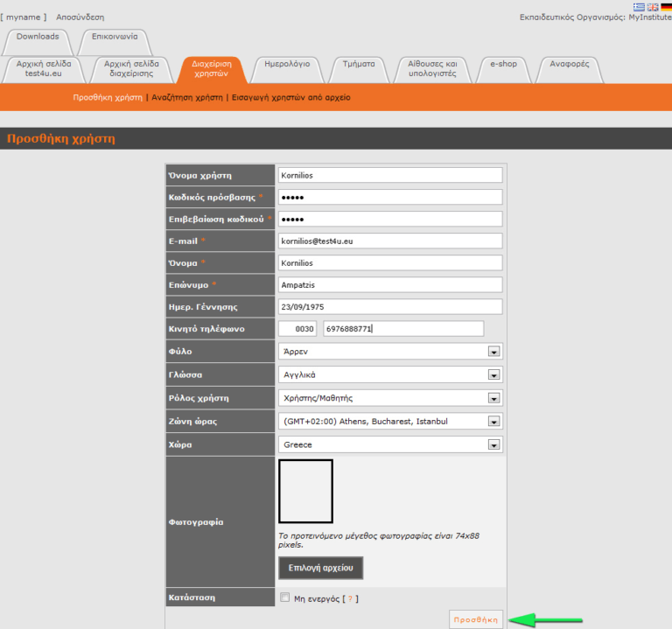Switch language via the German flag icon

(666, 7)
